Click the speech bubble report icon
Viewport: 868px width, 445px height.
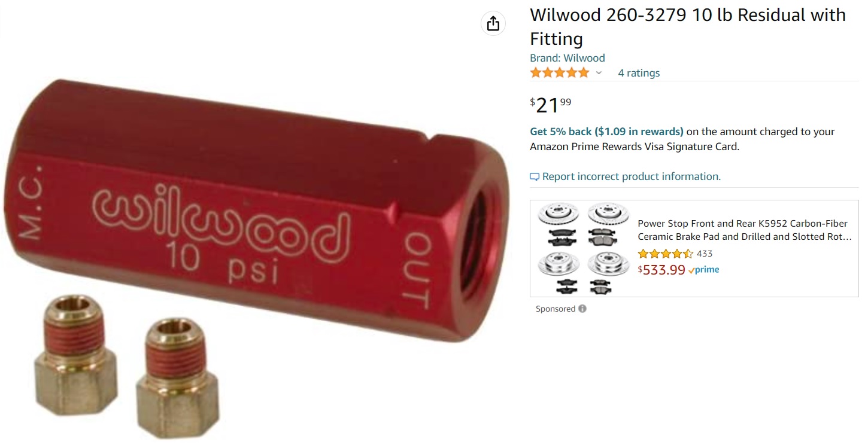pyautogui.click(x=535, y=176)
